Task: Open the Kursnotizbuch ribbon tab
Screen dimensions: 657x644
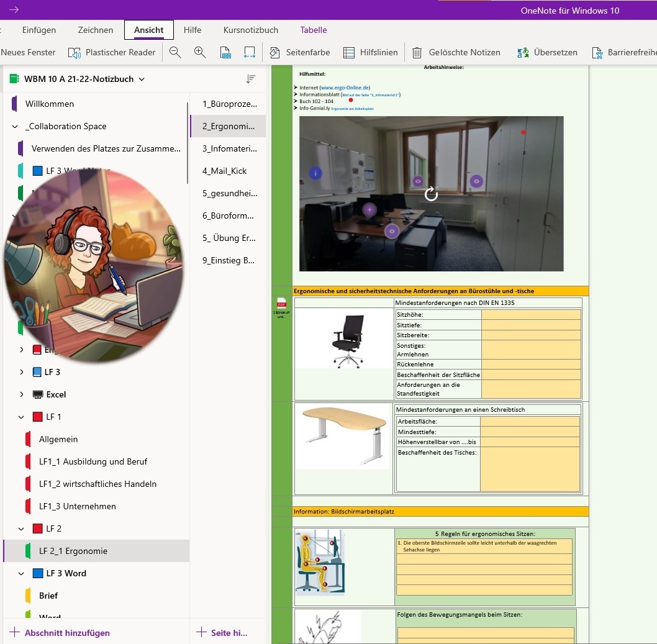Action: pyautogui.click(x=250, y=30)
